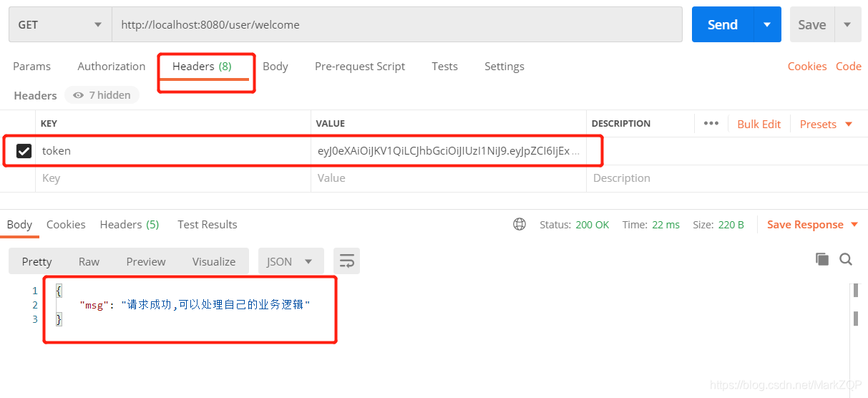The image size is (868, 398).
Task: Select the Raw view
Action: pyautogui.click(x=89, y=261)
